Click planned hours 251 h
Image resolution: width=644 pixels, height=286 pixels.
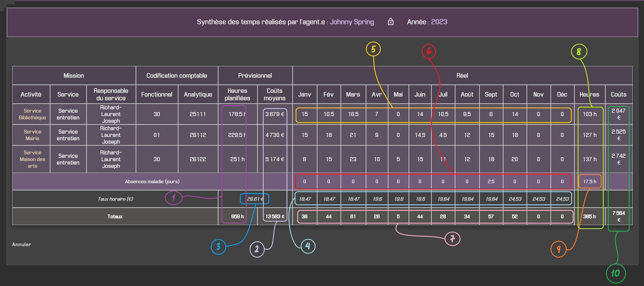click(x=237, y=159)
